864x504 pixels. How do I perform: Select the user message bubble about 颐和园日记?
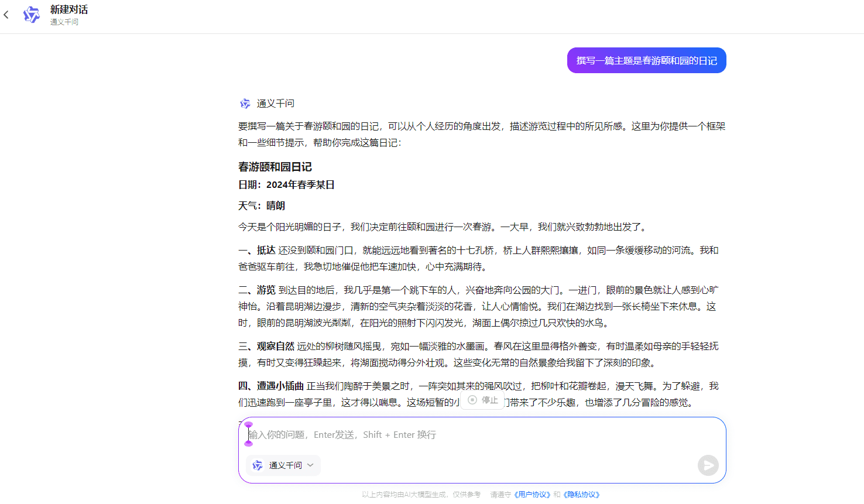pyautogui.click(x=646, y=60)
